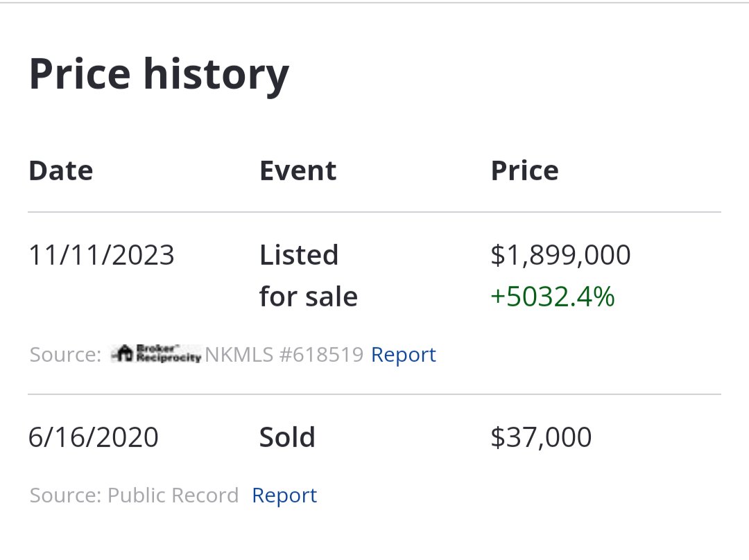The width and height of the screenshot is (749, 560).
Task: Click the Listed for sale event
Action: (x=308, y=275)
